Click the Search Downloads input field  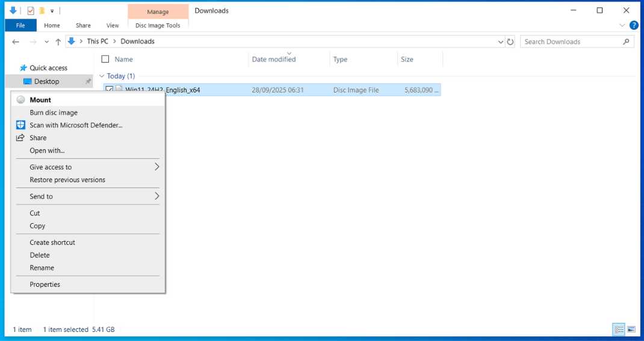[569, 41]
